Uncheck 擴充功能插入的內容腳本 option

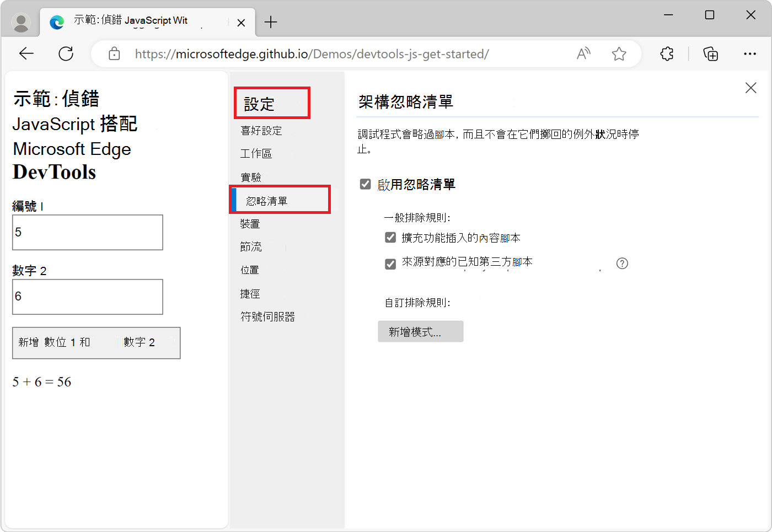[x=390, y=237]
